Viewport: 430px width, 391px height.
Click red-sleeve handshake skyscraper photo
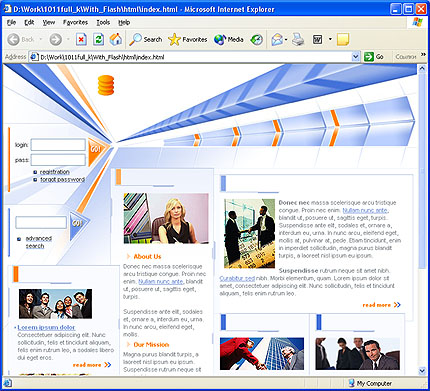click(x=262, y=354)
